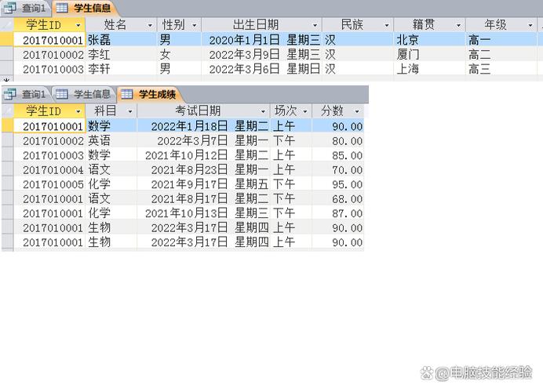The image size is (543, 392).
Task: Select the 姓名 column header
Action: click(121, 24)
